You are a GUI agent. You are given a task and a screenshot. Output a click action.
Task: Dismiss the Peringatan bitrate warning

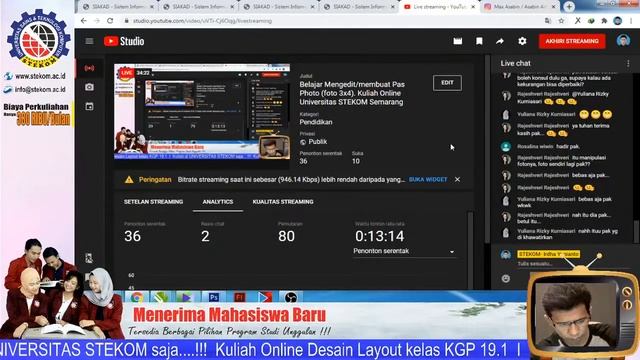[x=458, y=180]
